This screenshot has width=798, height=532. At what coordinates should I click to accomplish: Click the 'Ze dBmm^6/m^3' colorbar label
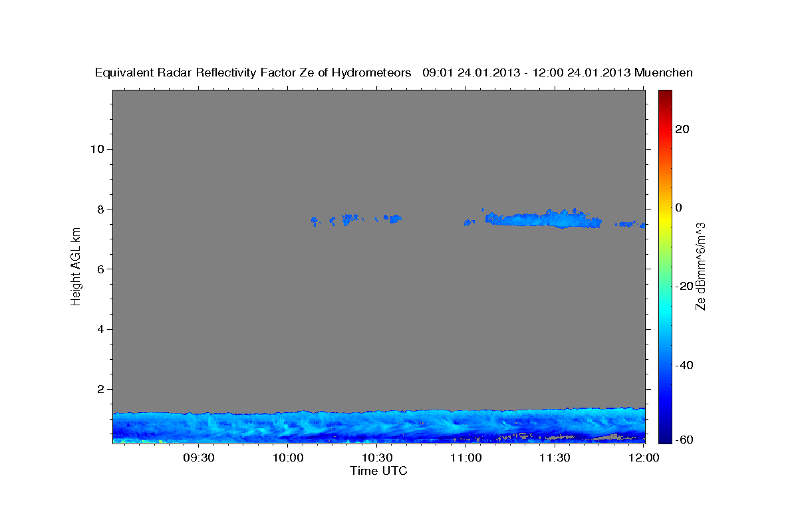[x=700, y=266]
